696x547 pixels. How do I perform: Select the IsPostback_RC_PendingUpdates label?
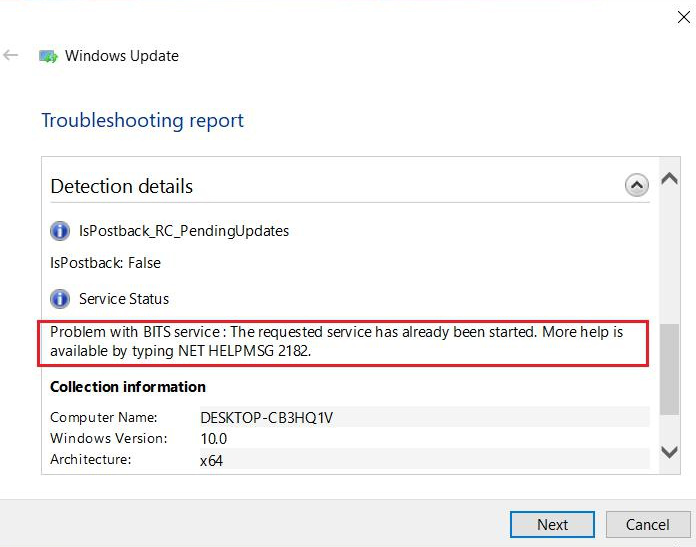coord(184,231)
